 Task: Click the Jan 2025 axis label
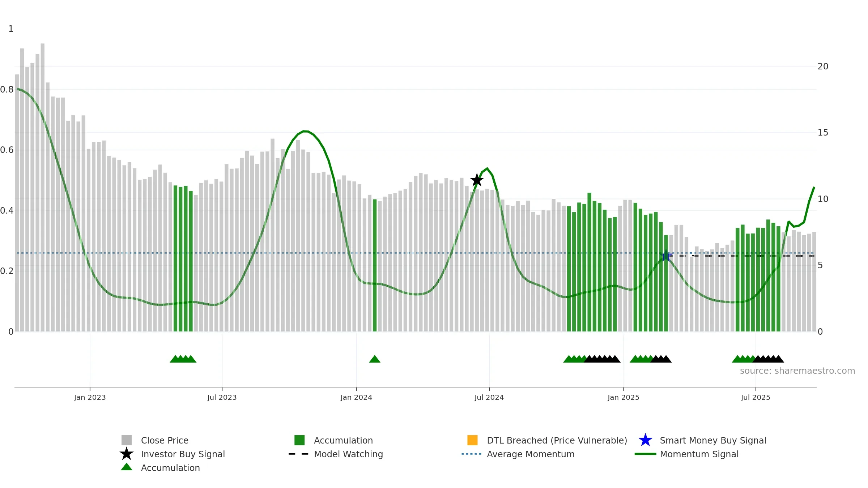(x=624, y=398)
